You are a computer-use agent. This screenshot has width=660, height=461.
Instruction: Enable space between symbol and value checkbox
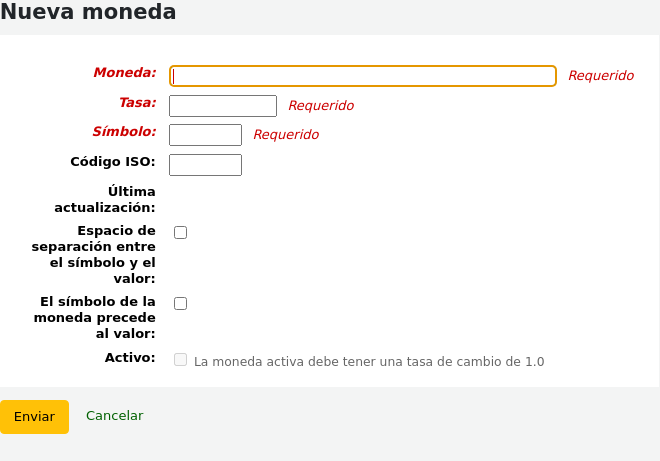coord(181,233)
